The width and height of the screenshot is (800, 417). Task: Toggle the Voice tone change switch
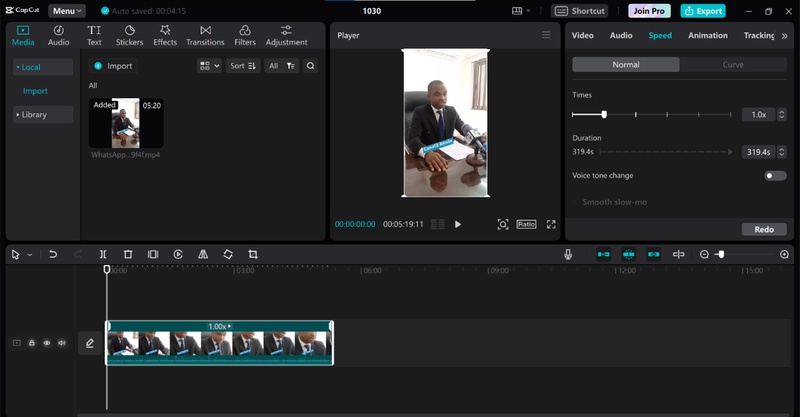[x=775, y=176]
